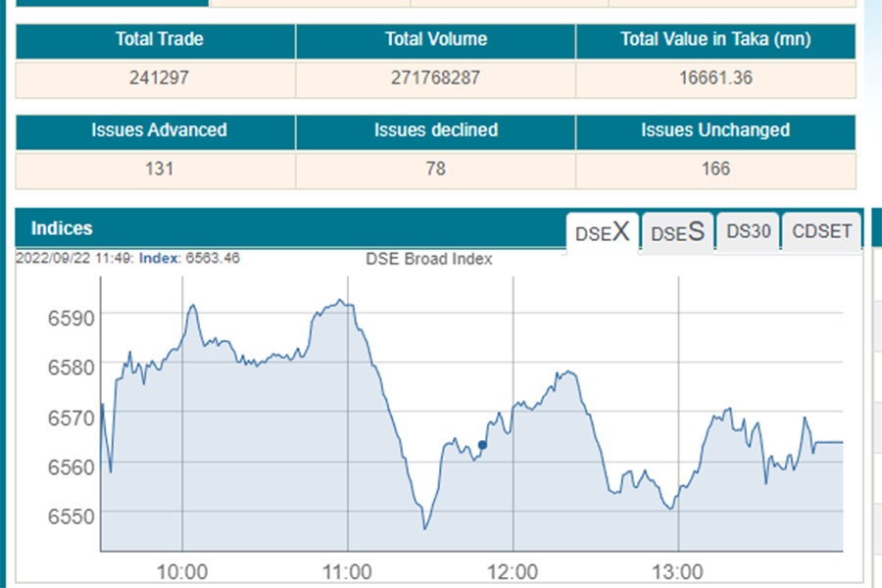This screenshot has height=588, width=882.
Task: Click the Total Volume header cell
Action: pyautogui.click(x=436, y=40)
